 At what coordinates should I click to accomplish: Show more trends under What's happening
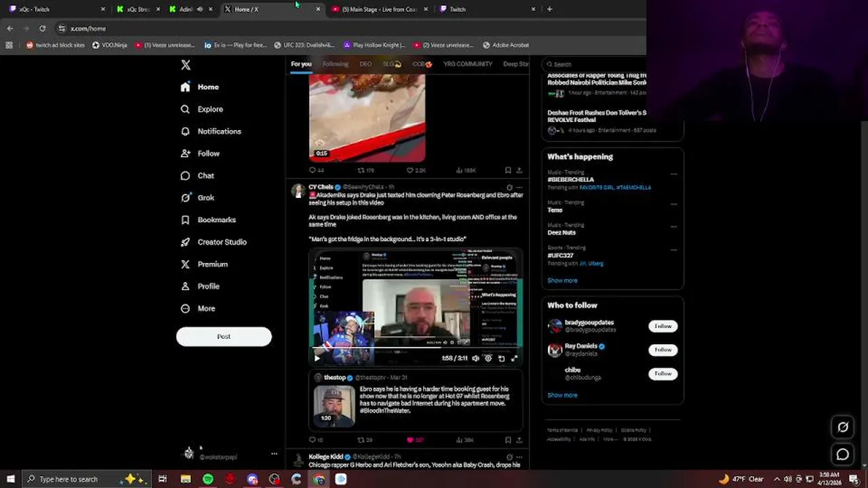tap(562, 281)
